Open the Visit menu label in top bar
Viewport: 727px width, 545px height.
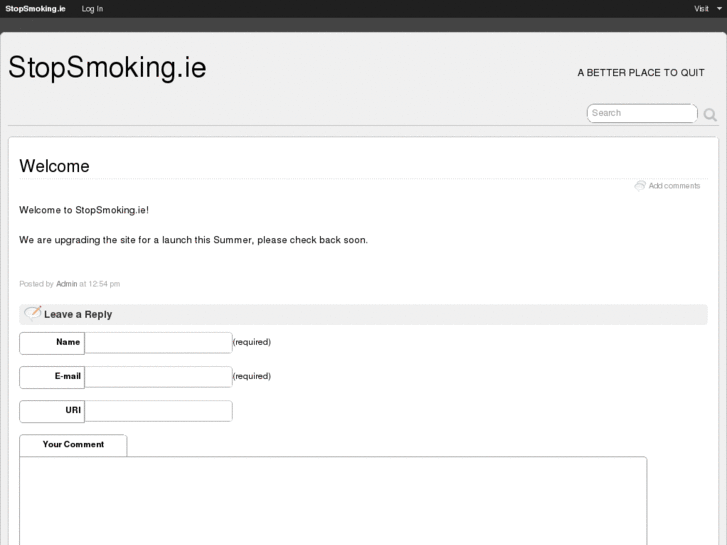[701, 8]
